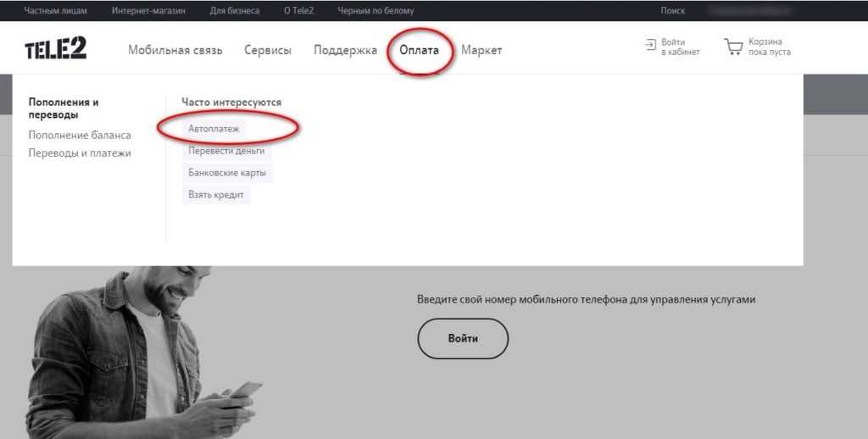
Task: Select the Оплата menu item
Action: coord(420,50)
